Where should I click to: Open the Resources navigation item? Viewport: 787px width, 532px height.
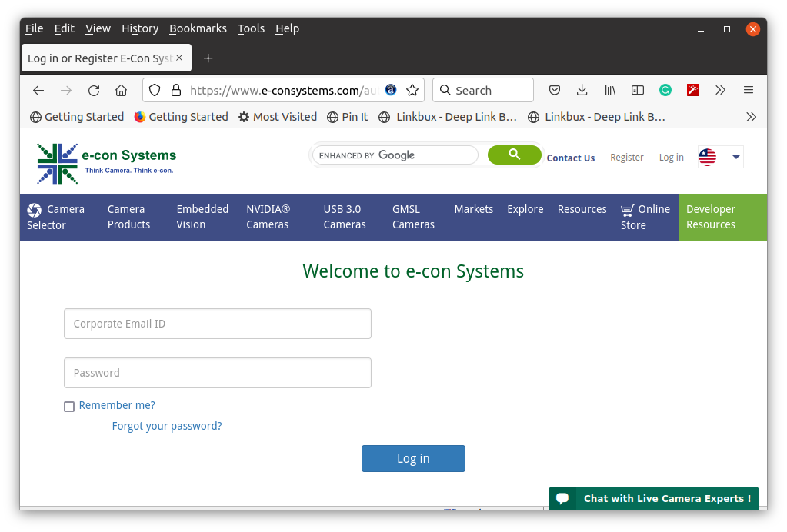click(x=582, y=209)
